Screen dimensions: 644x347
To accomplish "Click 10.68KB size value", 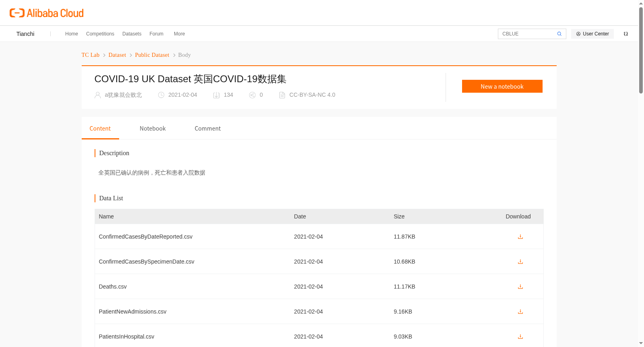I will point(405,262).
